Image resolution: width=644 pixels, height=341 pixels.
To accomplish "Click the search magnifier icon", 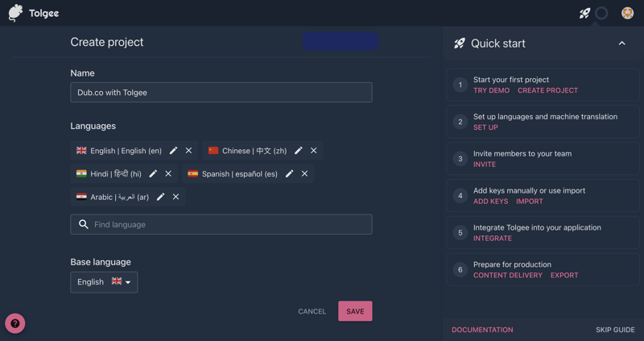I will (x=84, y=224).
